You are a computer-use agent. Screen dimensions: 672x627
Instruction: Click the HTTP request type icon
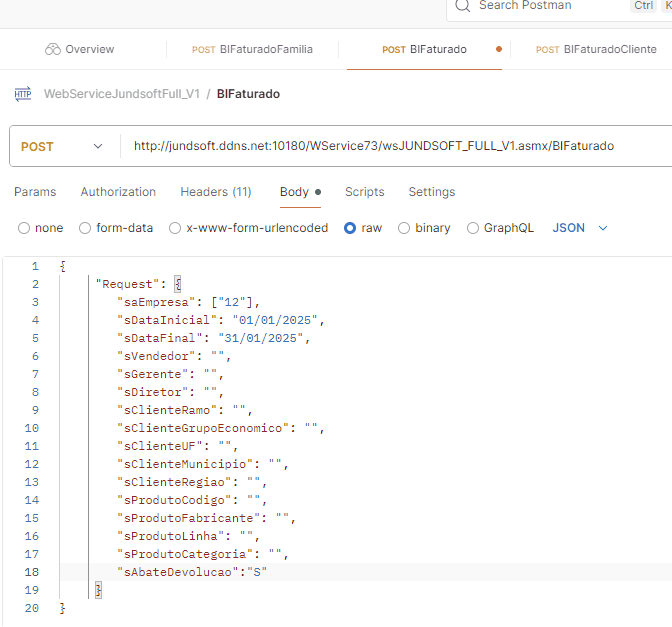(22, 94)
